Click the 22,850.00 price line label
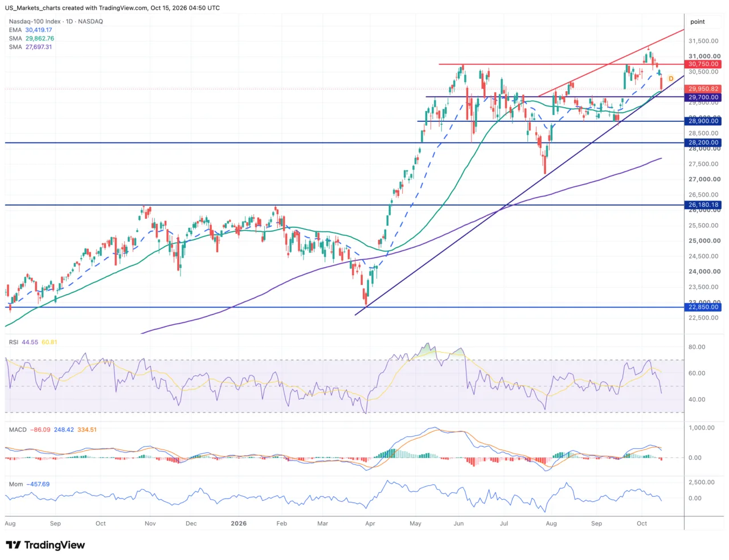This screenshot has width=729, height=560. pyautogui.click(x=703, y=307)
